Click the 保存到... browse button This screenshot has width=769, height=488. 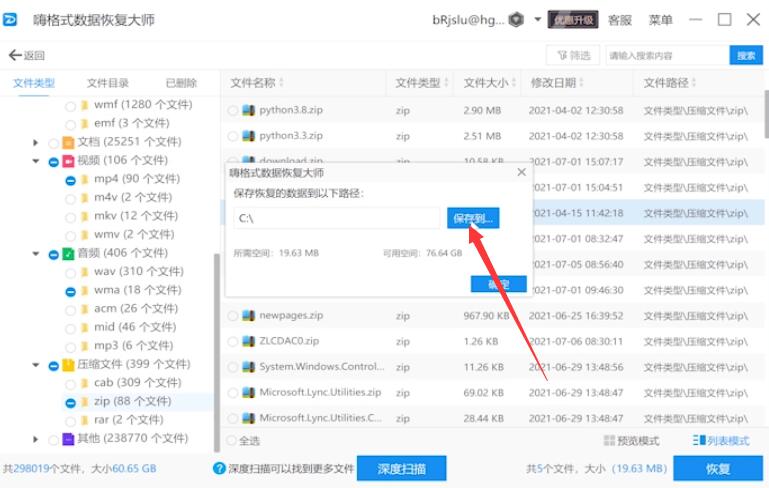pyautogui.click(x=473, y=218)
